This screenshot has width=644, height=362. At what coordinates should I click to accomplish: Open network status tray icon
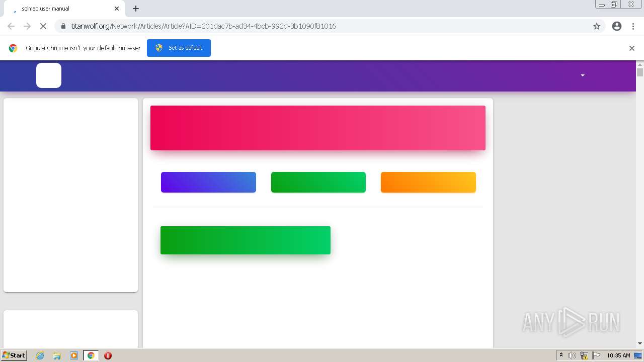coord(584,355)
